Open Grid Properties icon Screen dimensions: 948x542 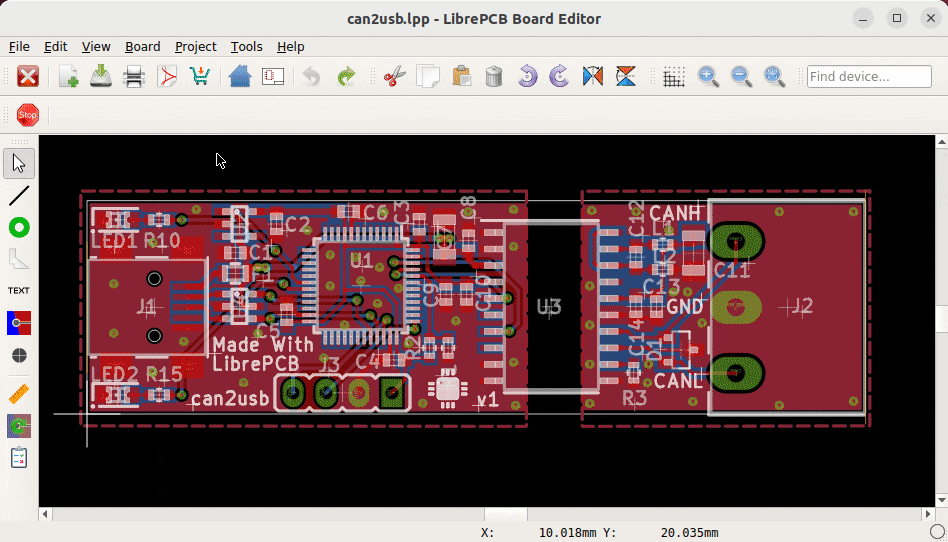[674, 76]
